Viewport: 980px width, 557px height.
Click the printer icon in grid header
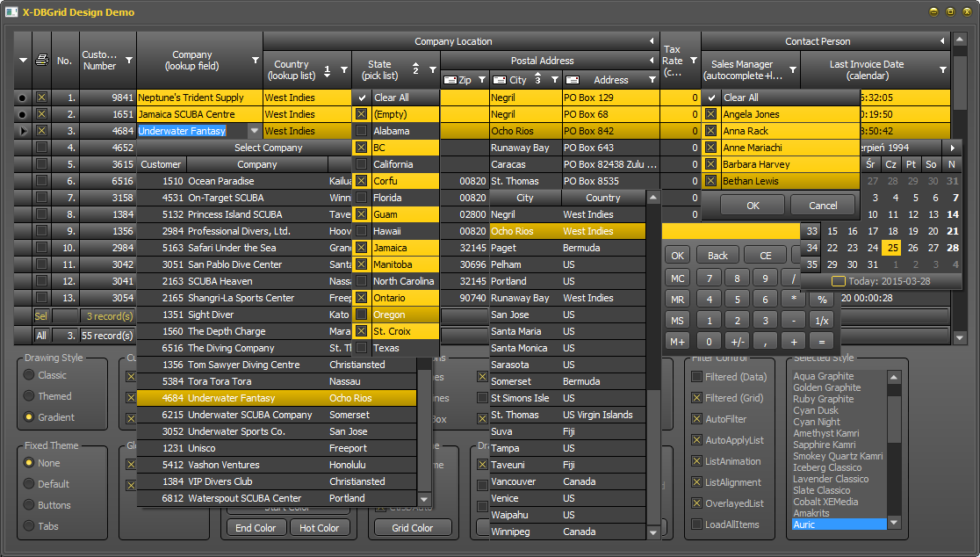point(41,60)
